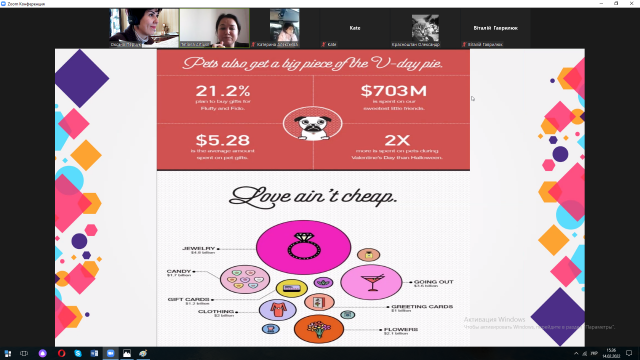Screen dimensions: 640x360
Task: Open the clock and date flyout
Action: click(x=611, y=353)
